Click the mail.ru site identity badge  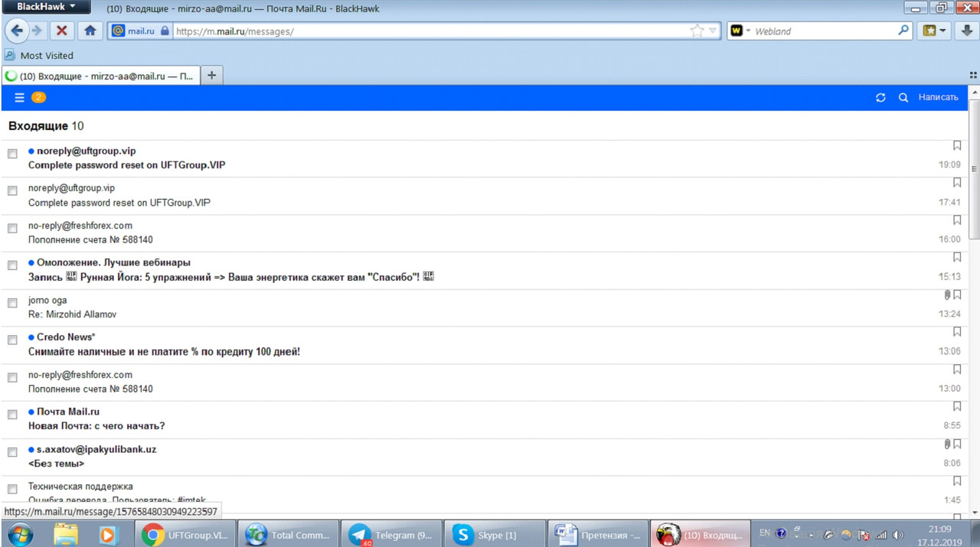[139, 31]
